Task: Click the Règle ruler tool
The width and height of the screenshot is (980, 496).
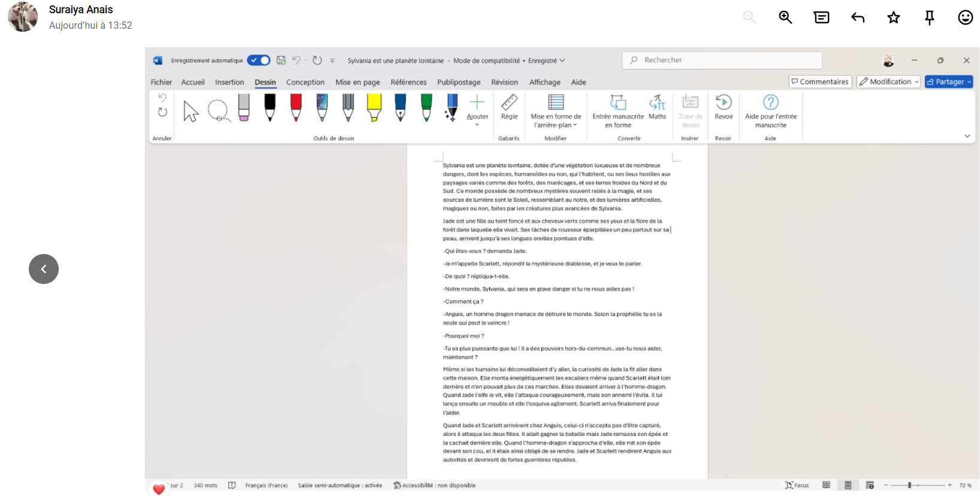Action: click(509, 108)
